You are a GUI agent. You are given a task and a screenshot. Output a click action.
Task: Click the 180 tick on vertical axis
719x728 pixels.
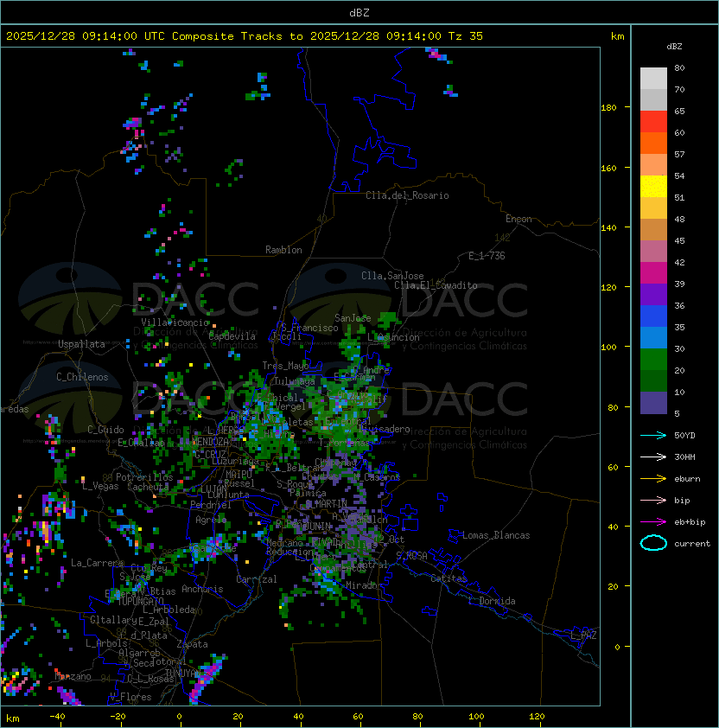pos(608,108)
